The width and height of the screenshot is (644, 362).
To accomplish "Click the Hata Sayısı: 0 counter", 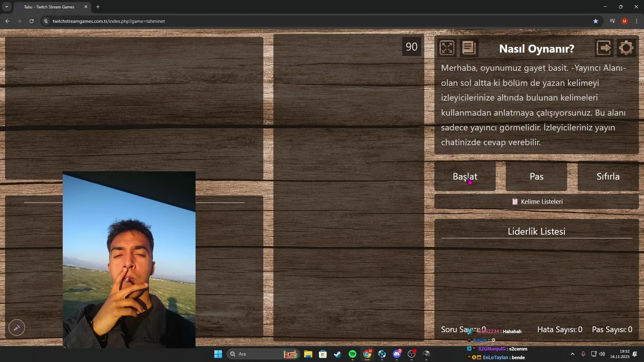I will click(559, 330).
